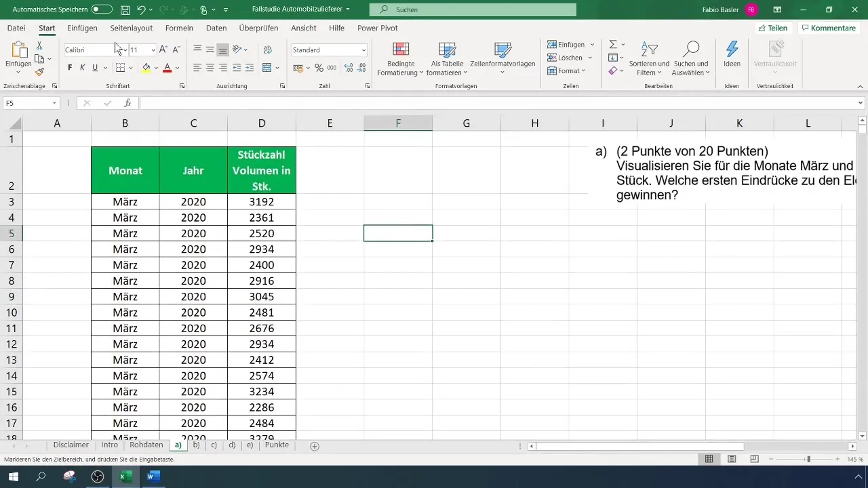Open the font name dropdown Calibri
This screenshot has width=868, height=488.
coord(125,50)
